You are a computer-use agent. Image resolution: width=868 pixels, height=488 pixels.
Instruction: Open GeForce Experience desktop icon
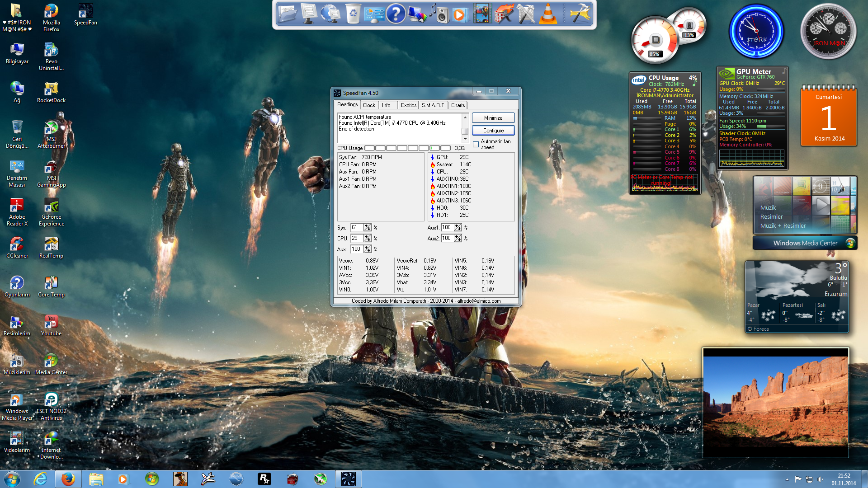pyautogui.click(x=51, y=212)
